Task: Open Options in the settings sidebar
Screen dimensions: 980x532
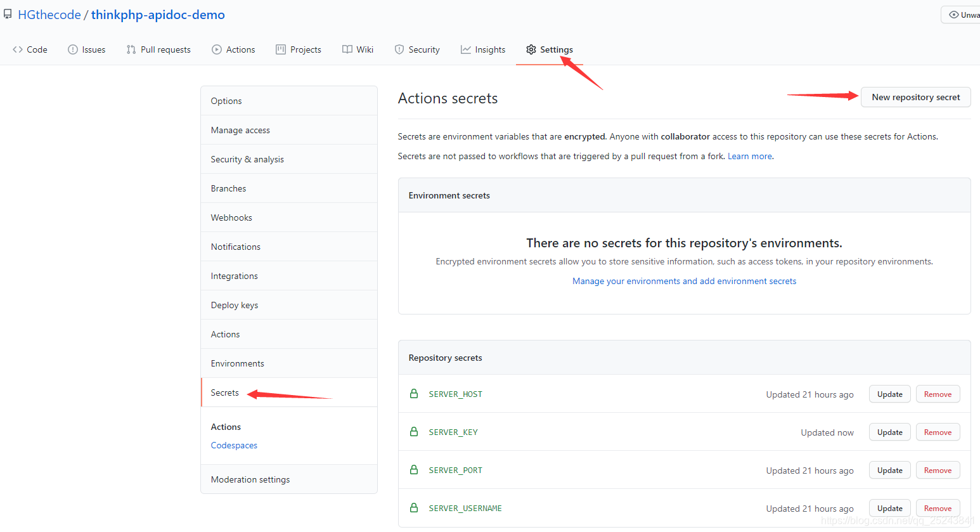Action: pos(289,101)
